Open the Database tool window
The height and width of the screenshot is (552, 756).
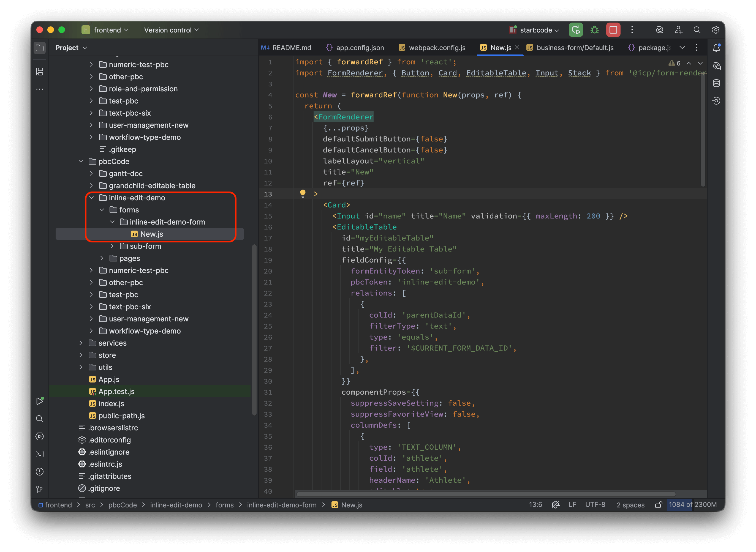(x=716, y=83)
